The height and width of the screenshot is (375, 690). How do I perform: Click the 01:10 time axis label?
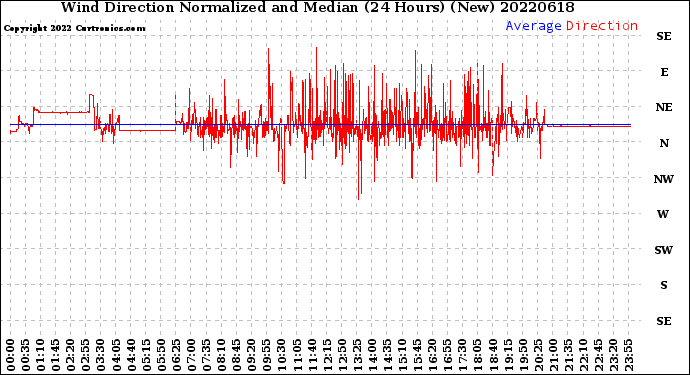pyautogui.click(x=41, y=355)
